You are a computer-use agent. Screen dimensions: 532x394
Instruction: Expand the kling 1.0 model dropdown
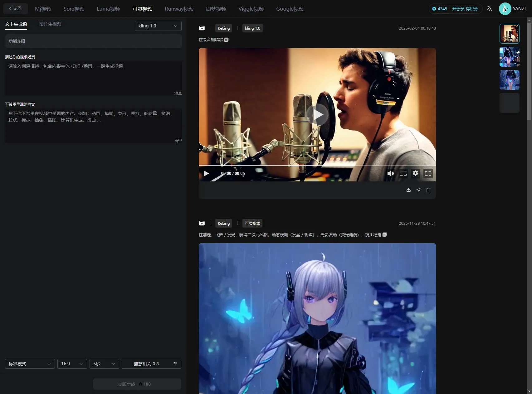158,26
